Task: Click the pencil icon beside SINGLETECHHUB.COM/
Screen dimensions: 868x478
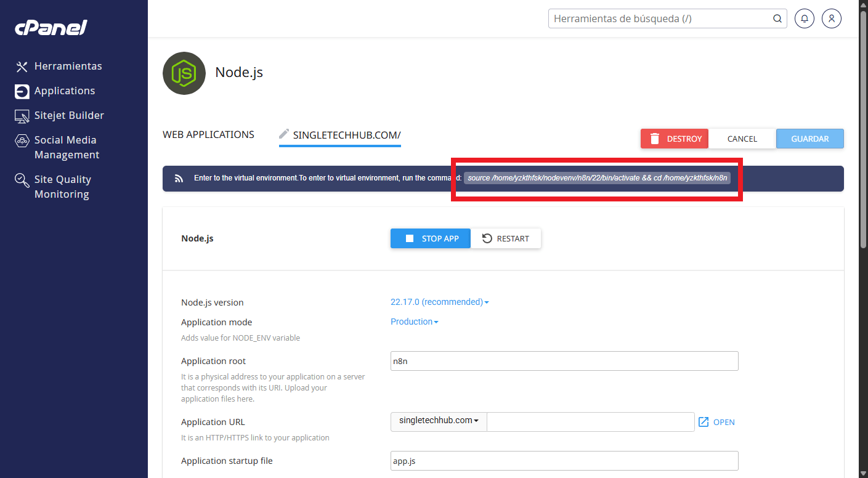Action: (284, 134)
